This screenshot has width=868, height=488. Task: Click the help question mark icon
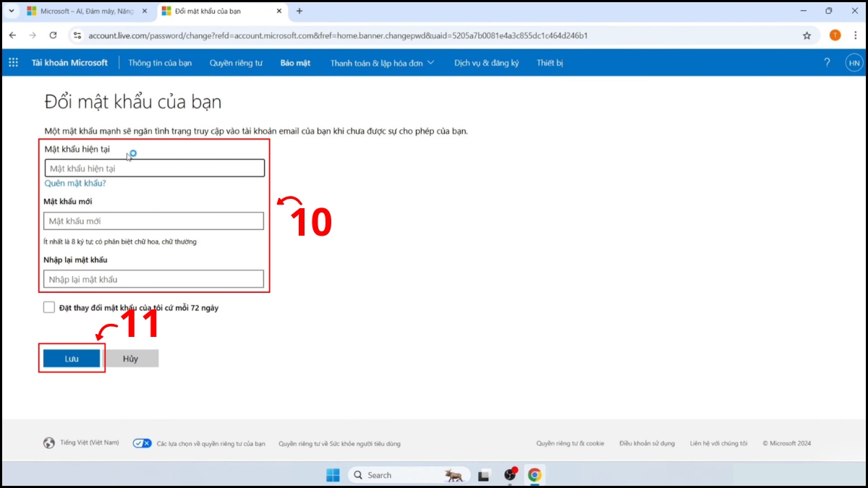827,63
